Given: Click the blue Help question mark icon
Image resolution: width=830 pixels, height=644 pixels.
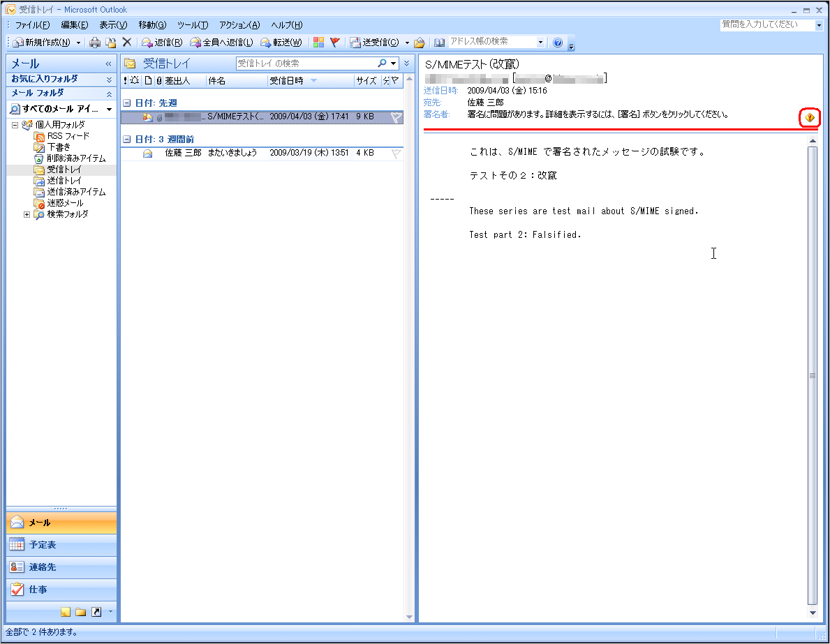Looking at the screenshot, I should point(557,43).
